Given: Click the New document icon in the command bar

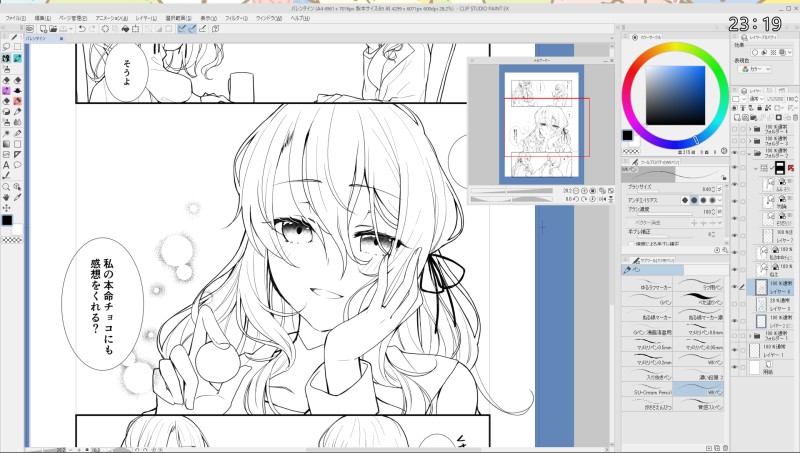Looking at the screenshot, I should (43, 29).
